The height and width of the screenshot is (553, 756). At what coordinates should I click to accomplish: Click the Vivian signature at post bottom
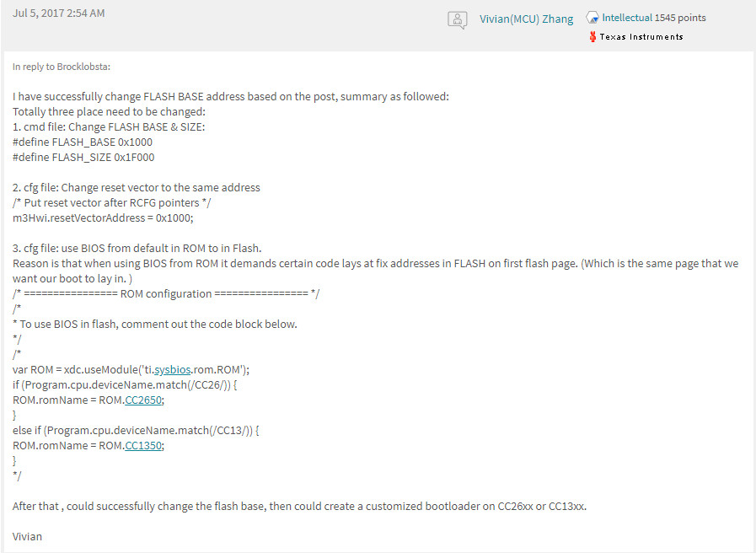point(27,537)
